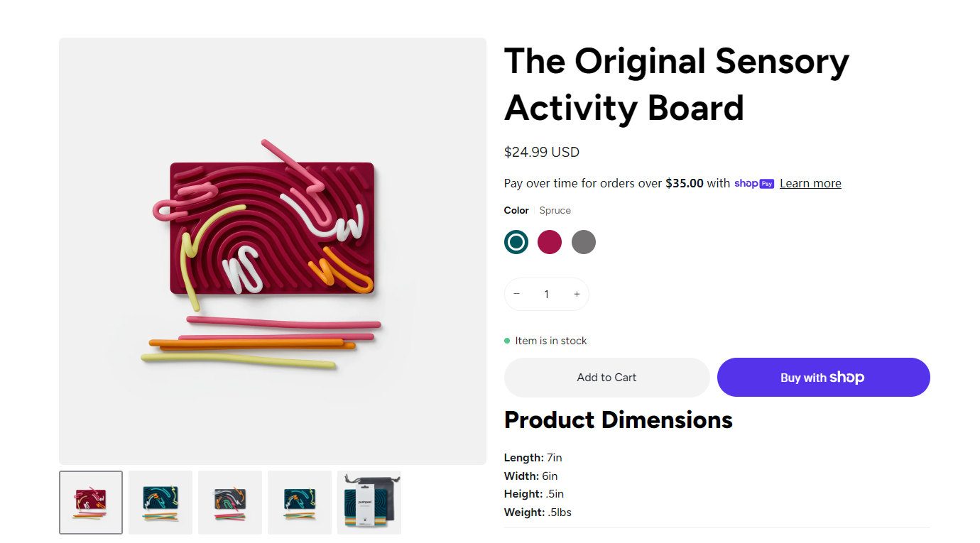Image resolution: width=980 pixels, height=543 pixels.
Task: Open the Learn more link
Action: tap(810, 183)
